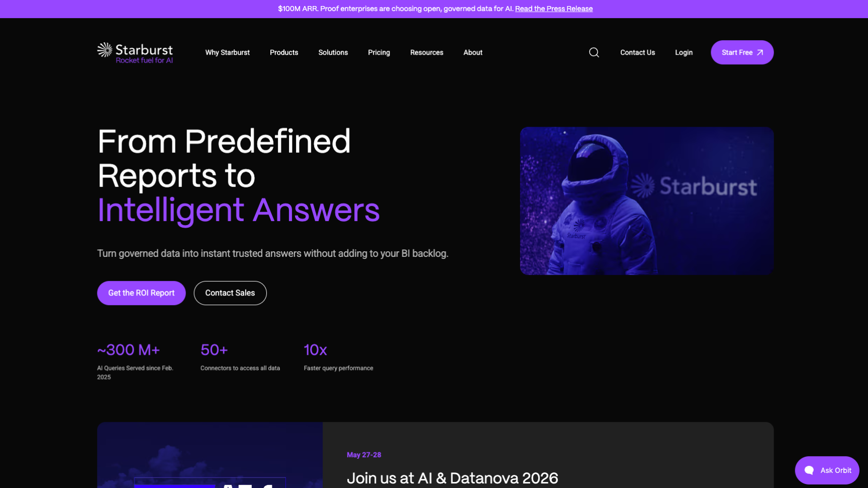
Task: Click the May 27-28 event date
Action: [364, 455]
